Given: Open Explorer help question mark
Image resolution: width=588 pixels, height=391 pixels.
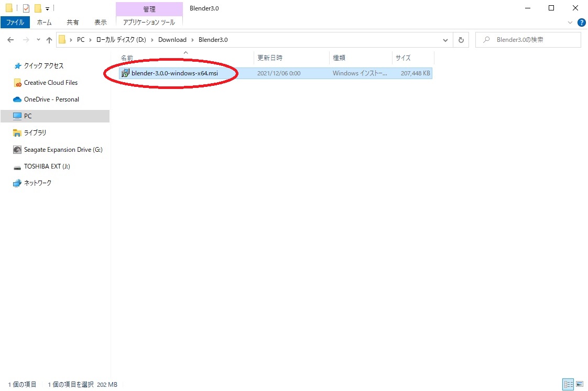Looking at the screenshot, I should (581, 23).
